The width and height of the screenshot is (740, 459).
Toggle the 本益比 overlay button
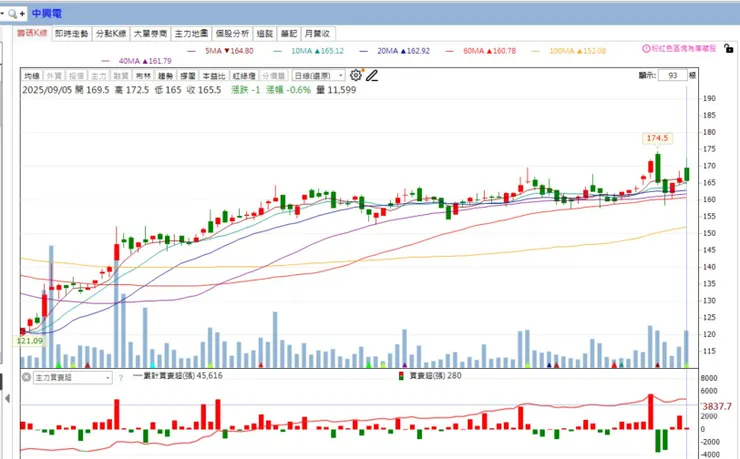point(214,75)
